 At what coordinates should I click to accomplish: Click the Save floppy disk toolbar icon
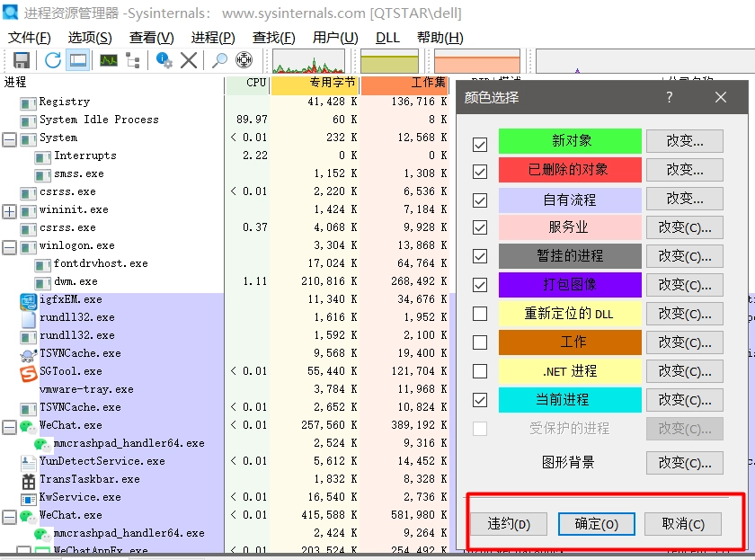[22, 60]
